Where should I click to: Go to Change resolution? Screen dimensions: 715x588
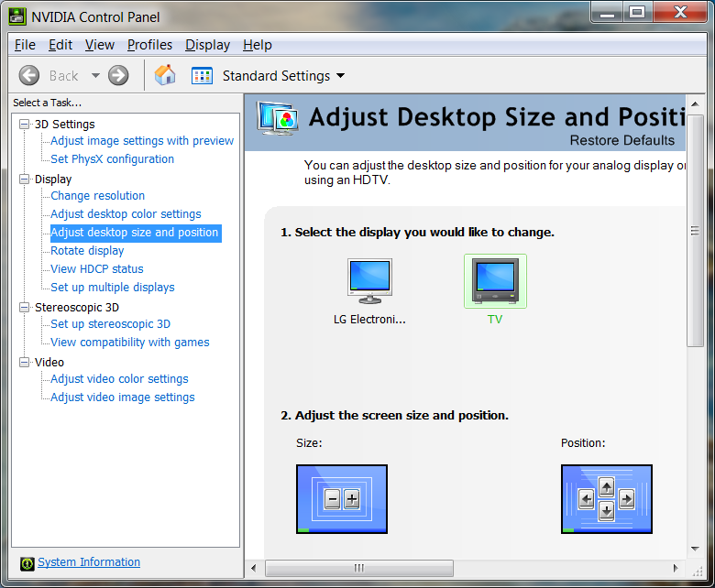tap(97, 196)
